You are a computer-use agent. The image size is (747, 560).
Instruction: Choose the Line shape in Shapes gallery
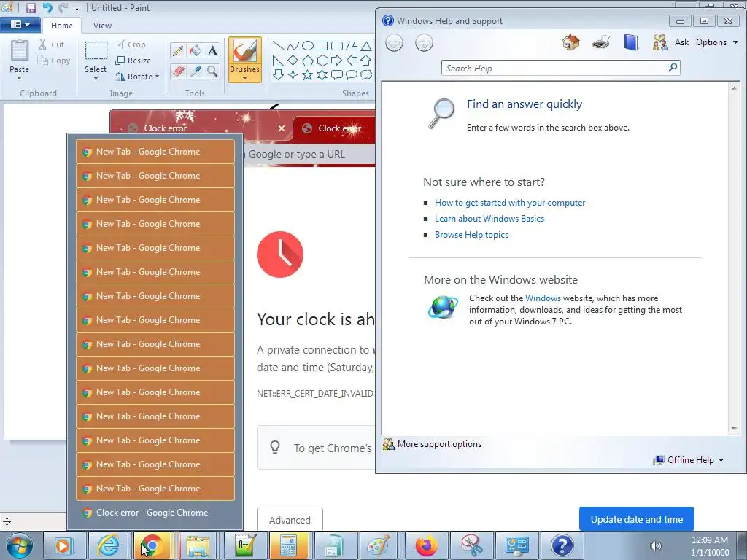(x=279, y=46)
